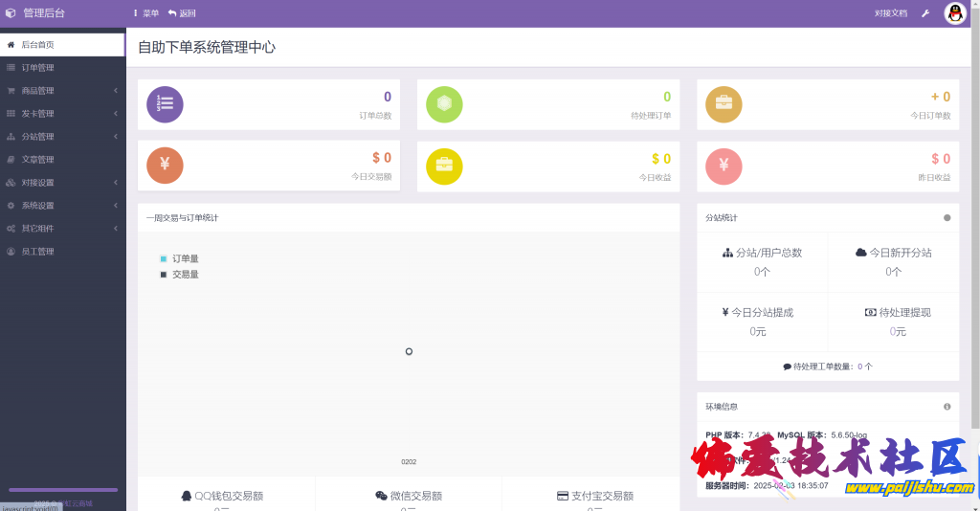Expand the 分站管理 sidebar menu

[62, 137]
